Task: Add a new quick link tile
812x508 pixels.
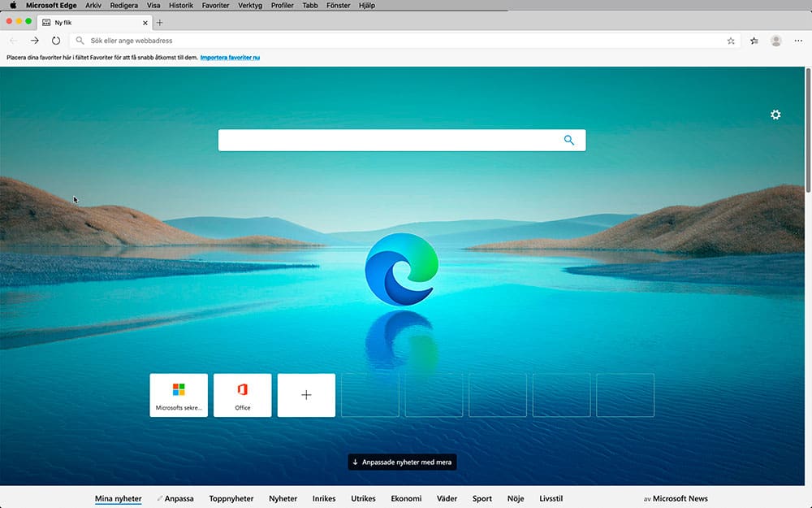Action: point(306,395)
